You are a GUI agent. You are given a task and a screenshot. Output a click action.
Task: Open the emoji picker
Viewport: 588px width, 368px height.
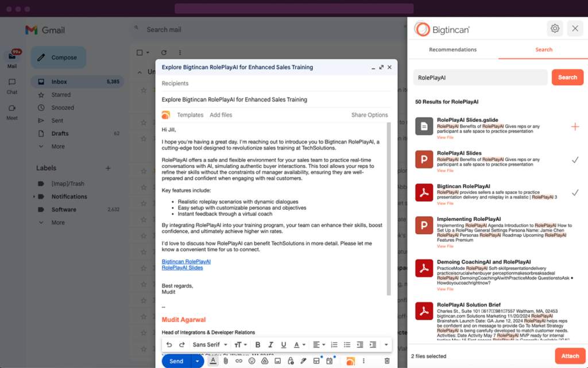click(252, 361)
